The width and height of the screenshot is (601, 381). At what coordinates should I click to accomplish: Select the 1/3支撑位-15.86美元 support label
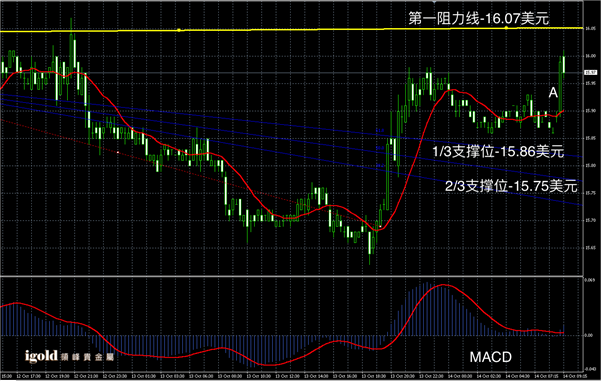pyautogui.click(x=498, y=151)
